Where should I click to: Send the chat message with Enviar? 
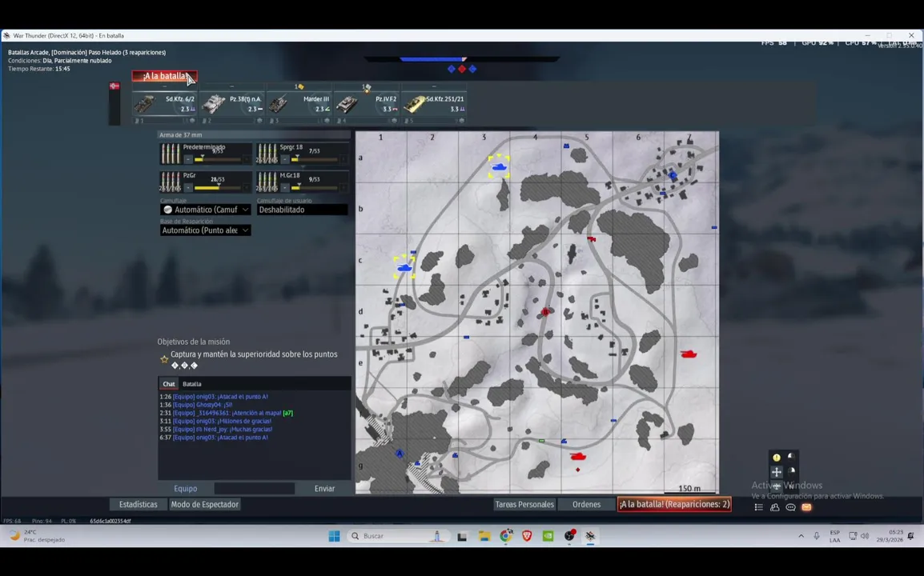coord(324,488)
